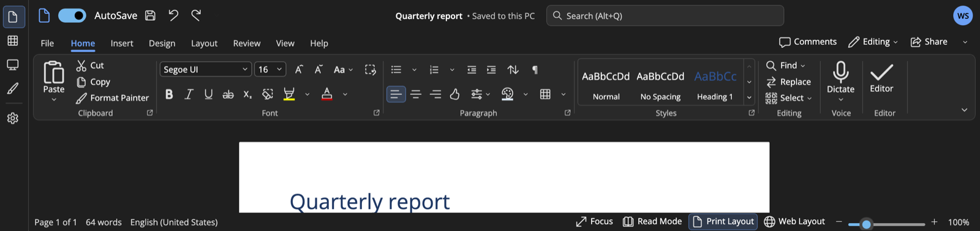Toggle Center alignment
Screen dimensions: 980x231
[x=416, y=94]
